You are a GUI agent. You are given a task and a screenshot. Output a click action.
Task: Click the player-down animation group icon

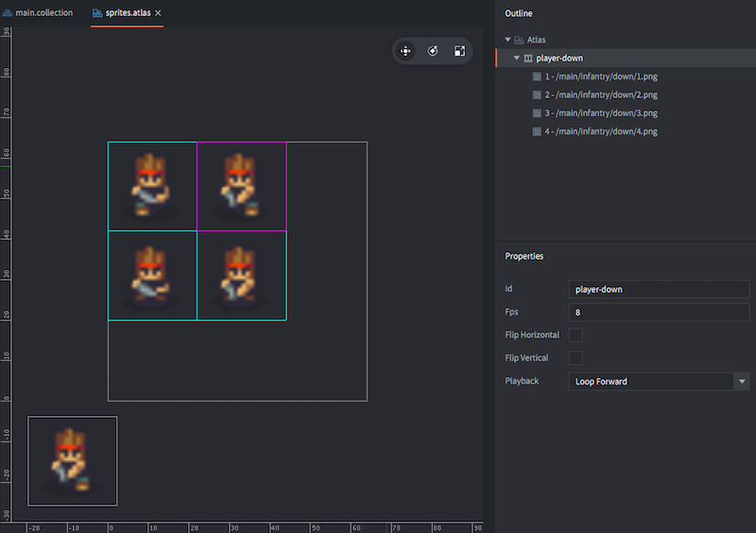coord(528,59)
